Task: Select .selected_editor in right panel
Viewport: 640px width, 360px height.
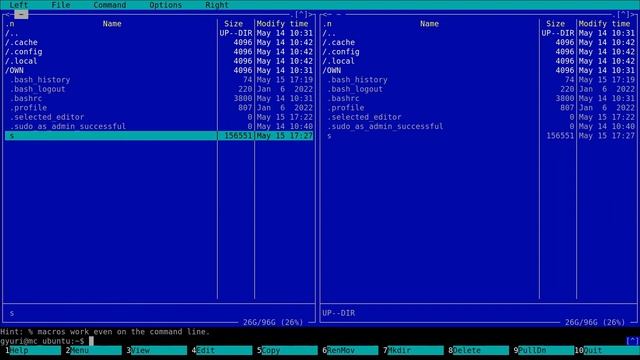Action: 430,117
